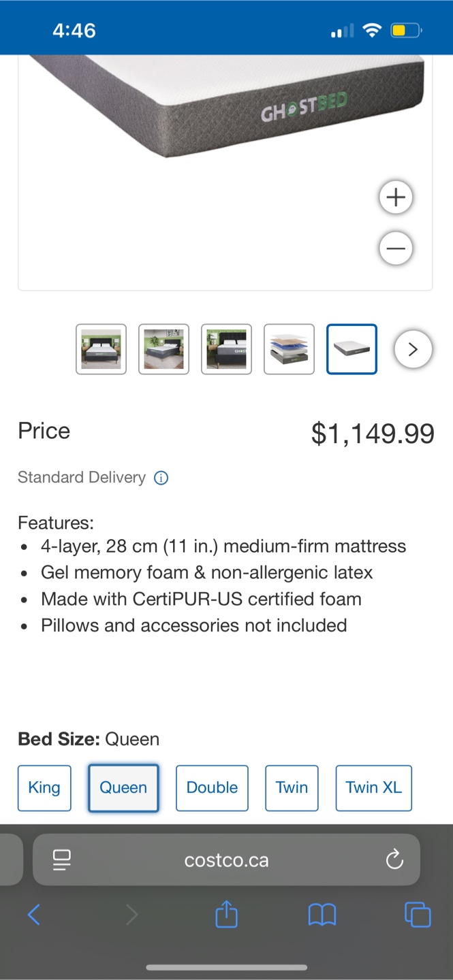The width and height of the screenshot is (453, 980).
Task: Select the Queen bed size
Action: (123, 788)
